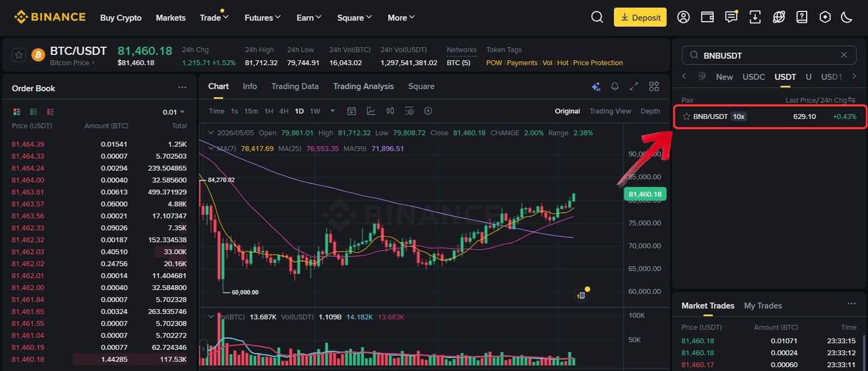Open the chart layout grid icon
The width and height of the screenshot is (868, 371).
[654, 86]
